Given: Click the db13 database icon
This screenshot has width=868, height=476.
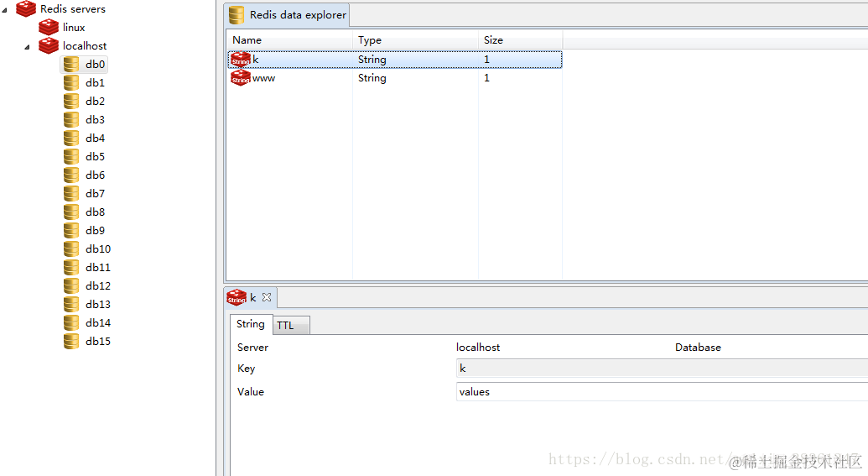Looking at the screenshot, I should [71, 304].
